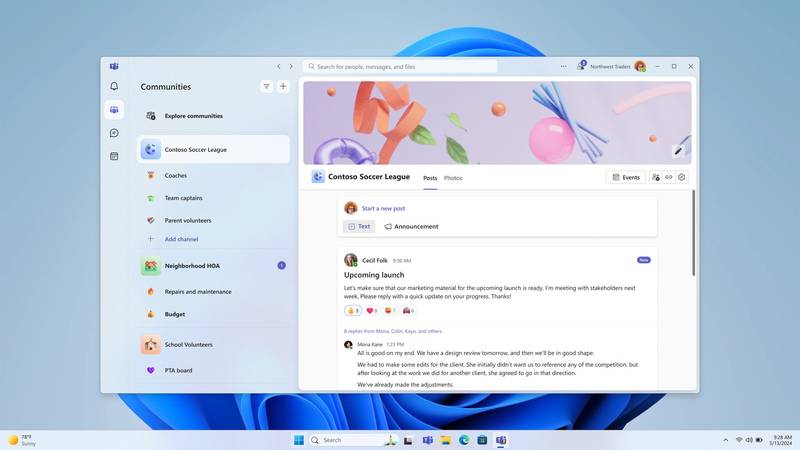
Task: Select the Contoso Soccer League community
Action: [x=213, y=149]
